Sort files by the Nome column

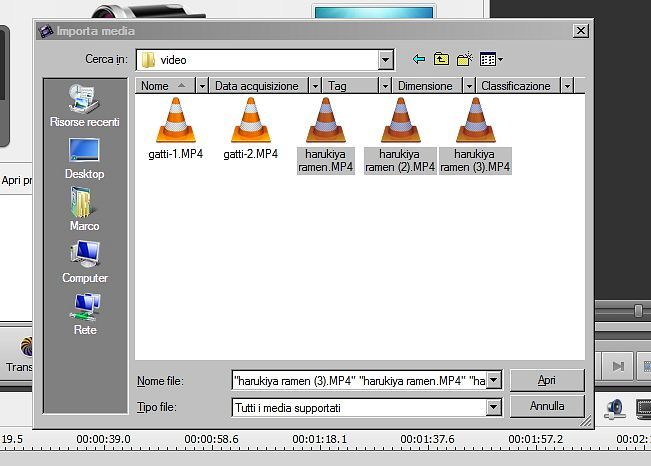165,86
